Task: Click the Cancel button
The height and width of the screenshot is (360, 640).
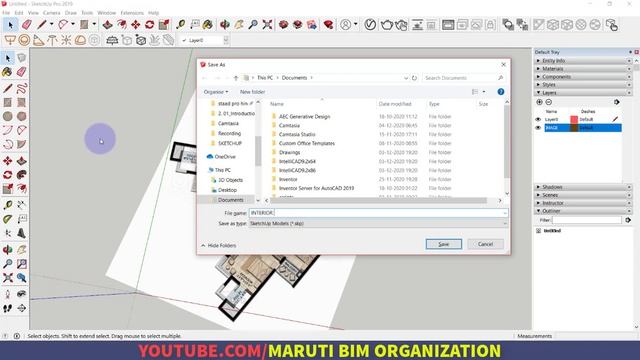Action: coord(485,244)
